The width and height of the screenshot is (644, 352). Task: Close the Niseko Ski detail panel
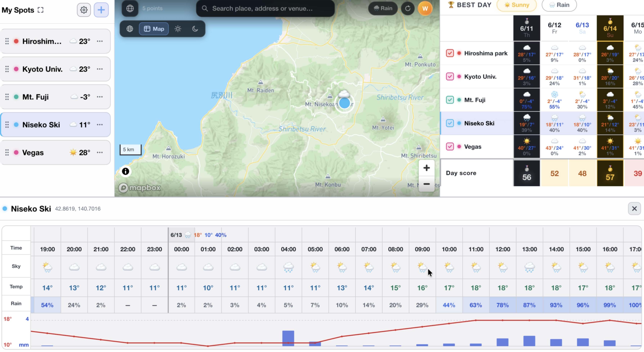tap(634, 208)
